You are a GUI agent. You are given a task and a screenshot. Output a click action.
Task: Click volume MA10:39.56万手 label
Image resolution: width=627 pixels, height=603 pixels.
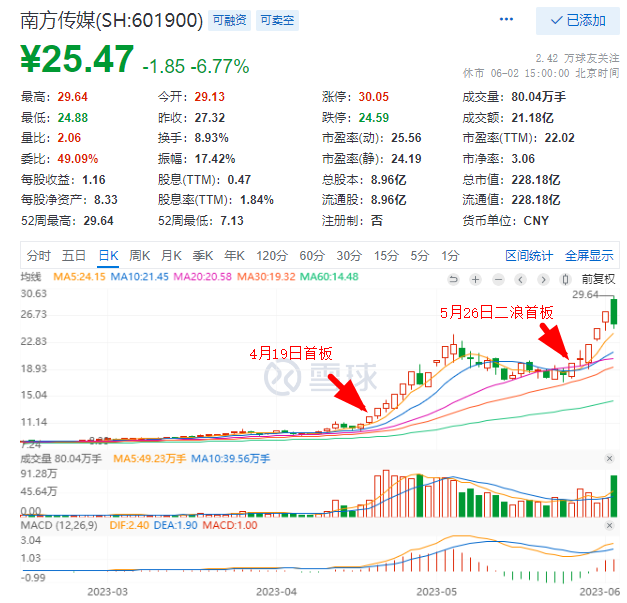(x=230, y=458)
